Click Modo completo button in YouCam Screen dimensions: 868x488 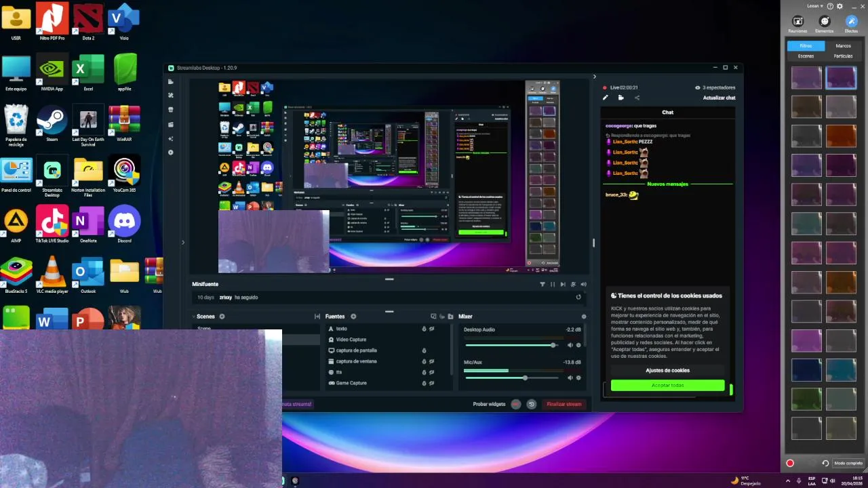pos(848,463)
